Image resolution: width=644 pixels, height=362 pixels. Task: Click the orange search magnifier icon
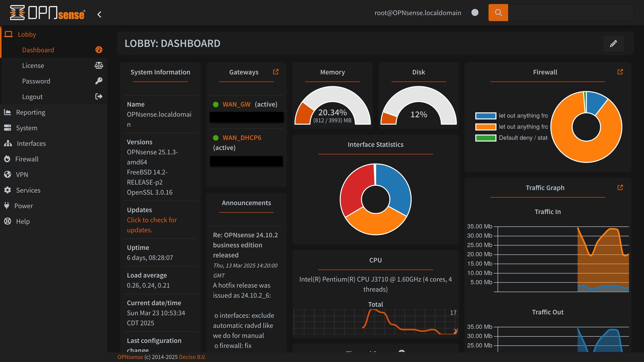click(498, 13)
